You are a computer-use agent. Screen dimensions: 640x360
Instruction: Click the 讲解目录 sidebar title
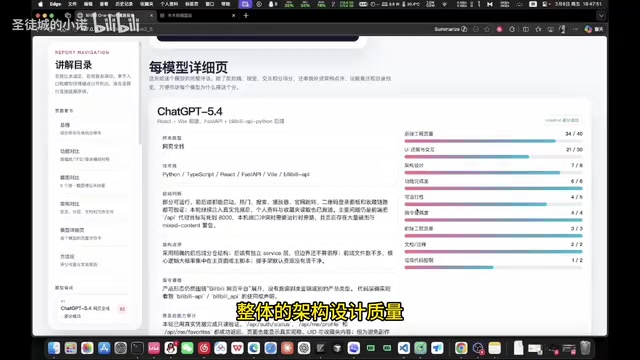point(73,65)
